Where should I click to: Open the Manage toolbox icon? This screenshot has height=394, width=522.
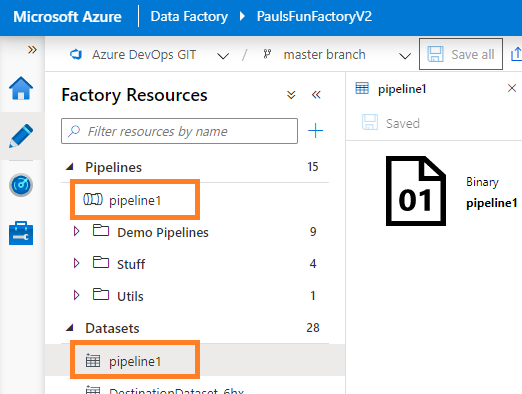21,233
